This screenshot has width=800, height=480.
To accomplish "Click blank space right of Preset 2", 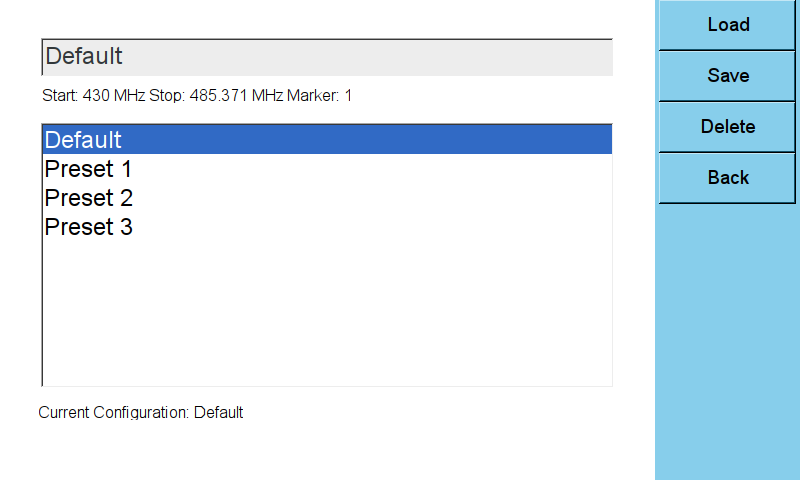I will pos(372,198).
